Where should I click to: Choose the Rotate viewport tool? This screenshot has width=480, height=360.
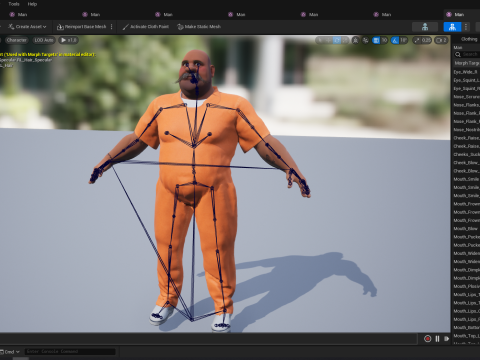coord(337,40)
